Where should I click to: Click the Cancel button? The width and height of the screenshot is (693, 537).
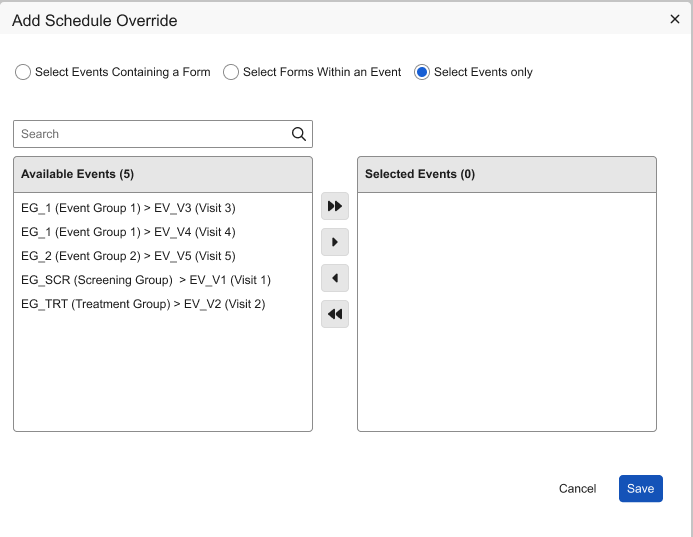(577, 489)
